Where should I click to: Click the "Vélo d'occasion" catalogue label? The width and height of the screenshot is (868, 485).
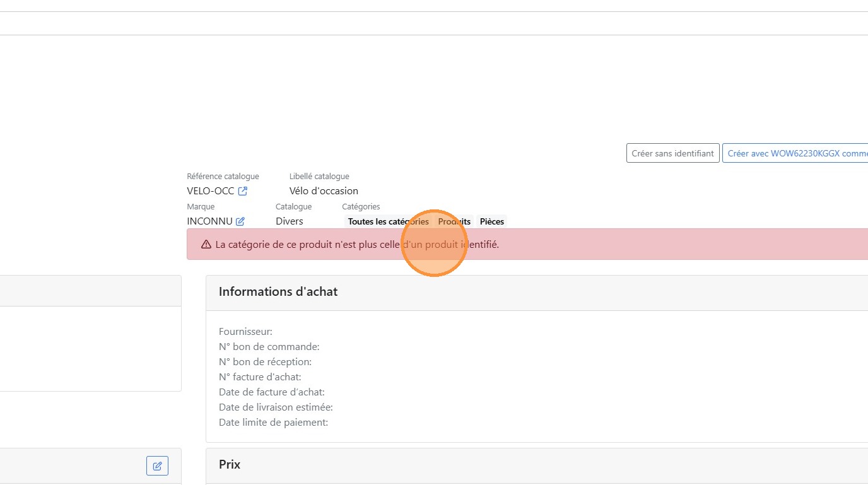pyautogui.click(x=324, y=191)
